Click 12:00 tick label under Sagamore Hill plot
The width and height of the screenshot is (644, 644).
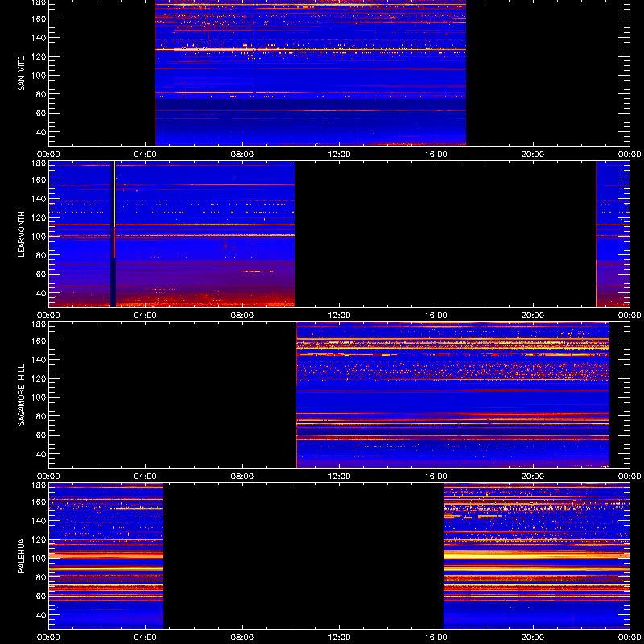tap(339, 477)
